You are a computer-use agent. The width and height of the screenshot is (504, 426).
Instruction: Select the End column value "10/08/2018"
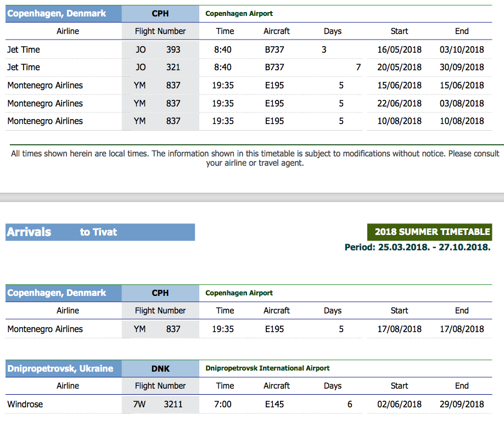(462, 121)
